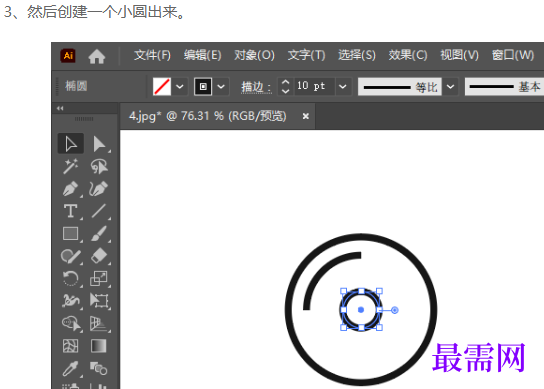Open the 窗口(W) menu
Screen dimensions: 544x389
click(513, 55)
